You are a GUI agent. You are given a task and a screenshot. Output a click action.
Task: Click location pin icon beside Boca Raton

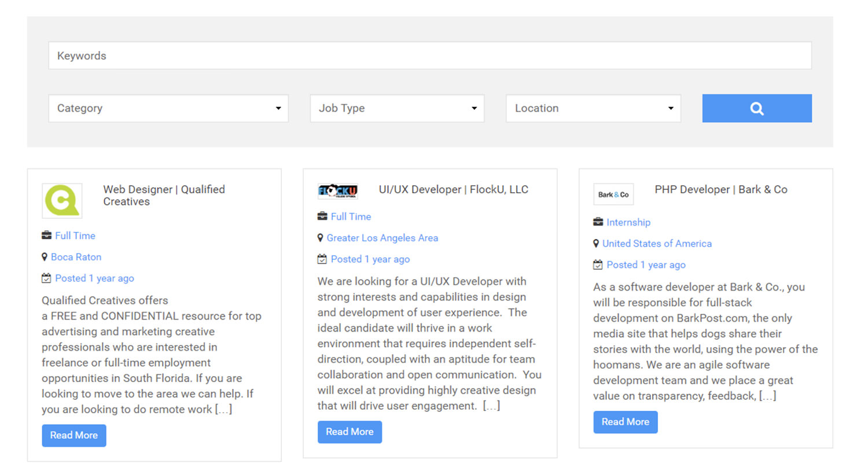(x=45, y=257)
